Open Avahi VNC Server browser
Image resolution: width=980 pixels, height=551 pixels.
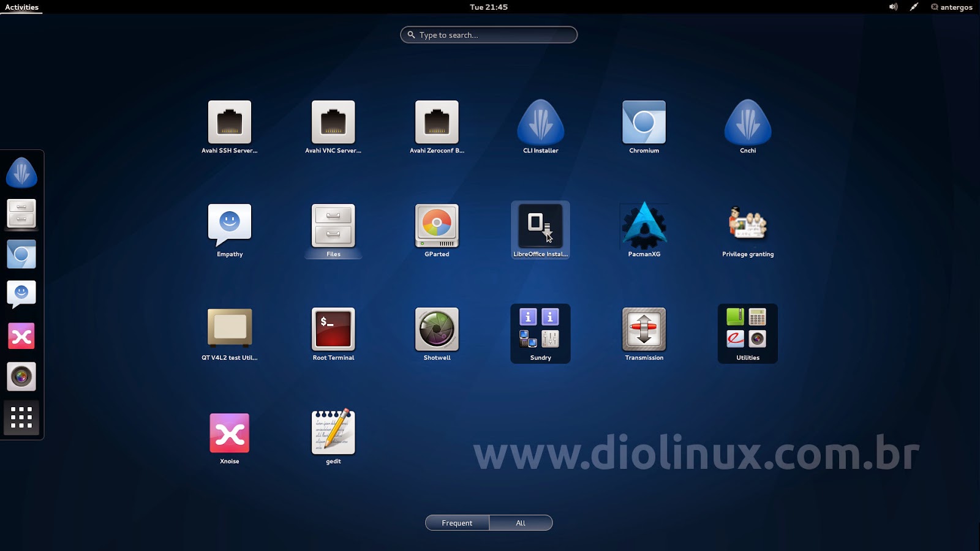pyautogui.click(x=333, y=127)
